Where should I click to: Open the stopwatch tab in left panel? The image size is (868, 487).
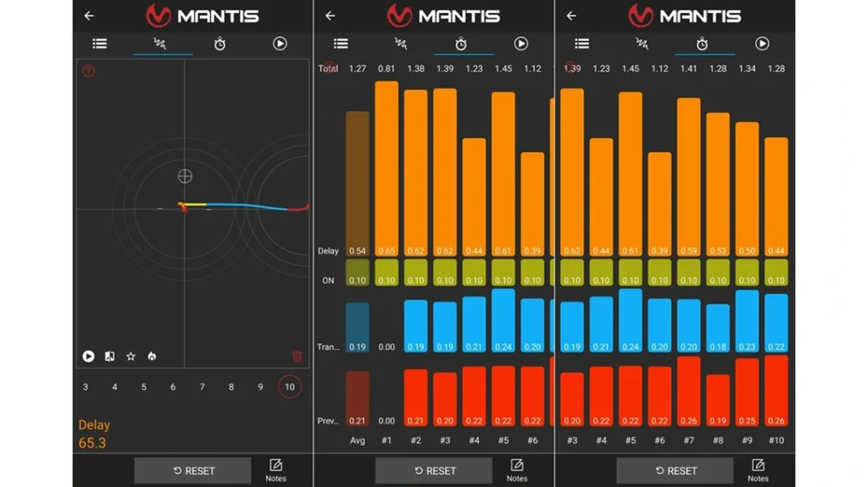(220, 44)
